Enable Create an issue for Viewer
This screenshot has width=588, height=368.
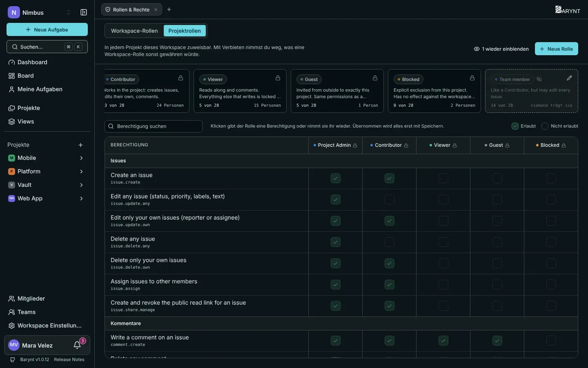click(x=443, y=178)
